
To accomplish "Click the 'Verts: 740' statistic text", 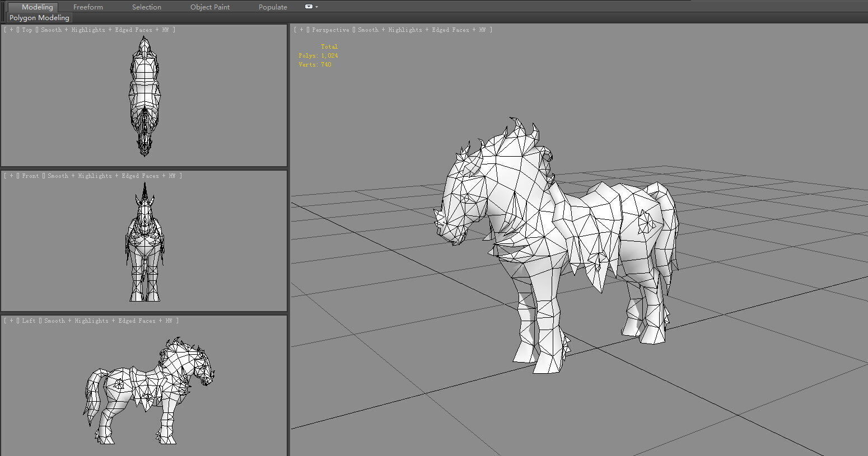I will 315,64.
